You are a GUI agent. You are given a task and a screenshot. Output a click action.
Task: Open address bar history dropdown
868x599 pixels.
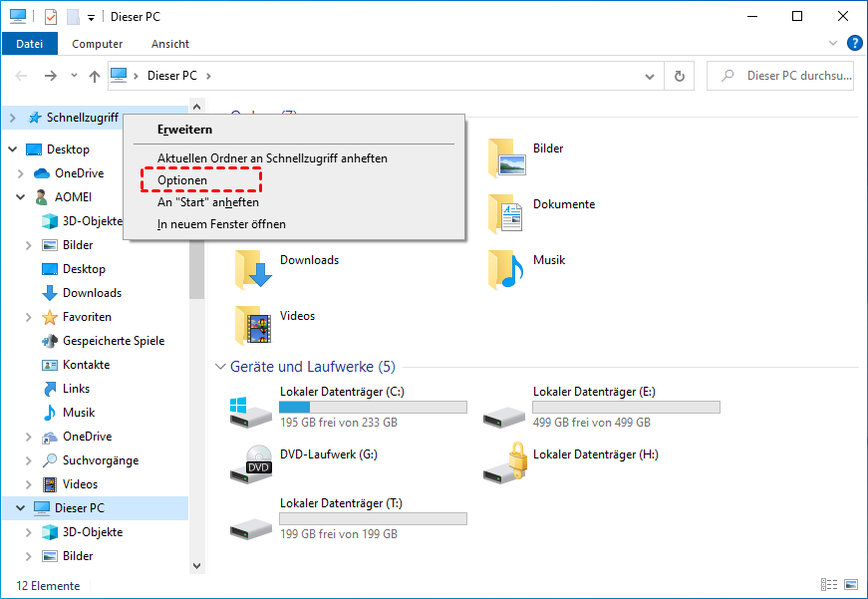point(650,77)
